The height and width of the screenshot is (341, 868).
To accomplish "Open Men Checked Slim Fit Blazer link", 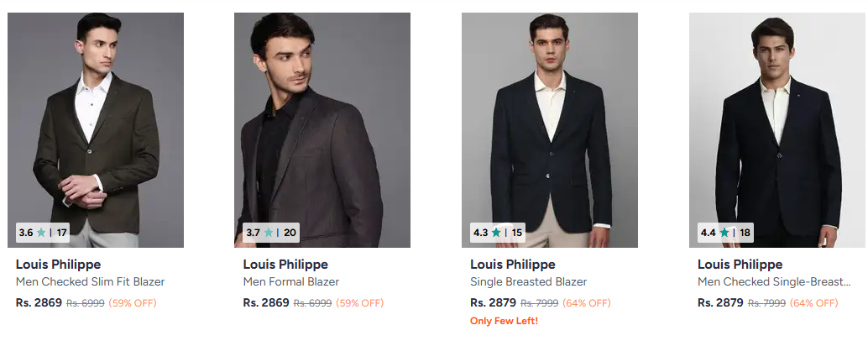I will coord(91,282).
